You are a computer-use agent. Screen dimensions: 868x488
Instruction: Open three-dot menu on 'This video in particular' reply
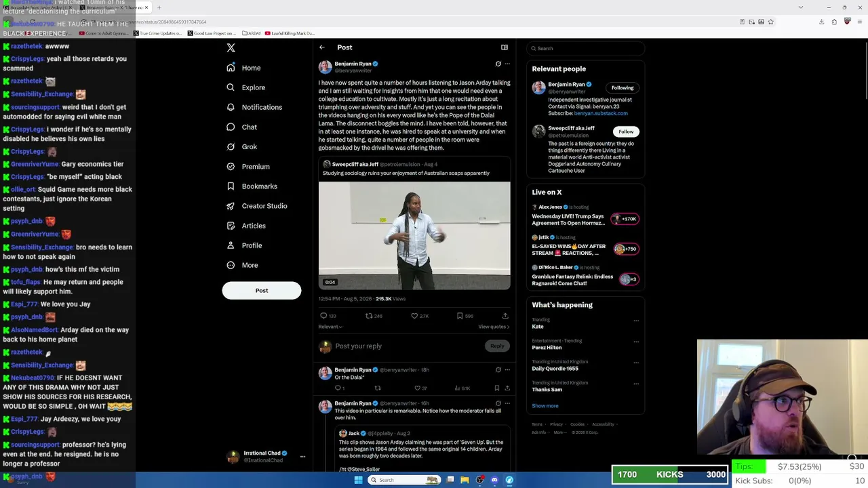pos(507,403)
